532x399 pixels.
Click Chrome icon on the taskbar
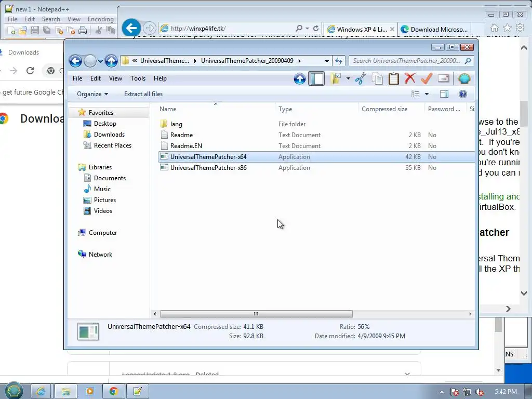point(114,392)
